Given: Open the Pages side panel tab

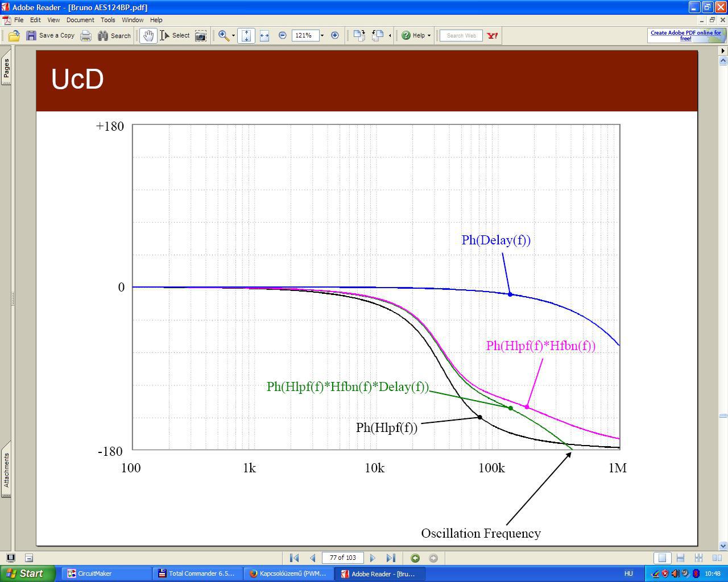Looking at the screenshot, I should (x=6, y=69).
